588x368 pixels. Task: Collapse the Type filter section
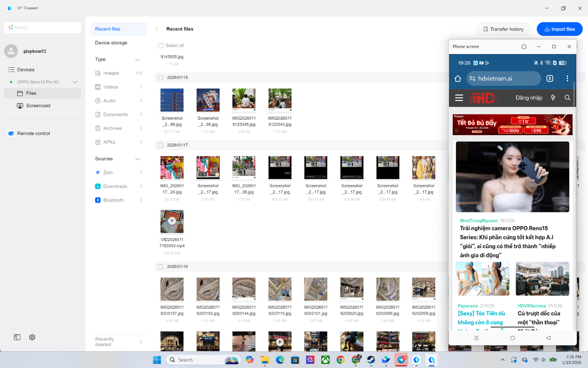pyautogui.click(x=137, y=60)
